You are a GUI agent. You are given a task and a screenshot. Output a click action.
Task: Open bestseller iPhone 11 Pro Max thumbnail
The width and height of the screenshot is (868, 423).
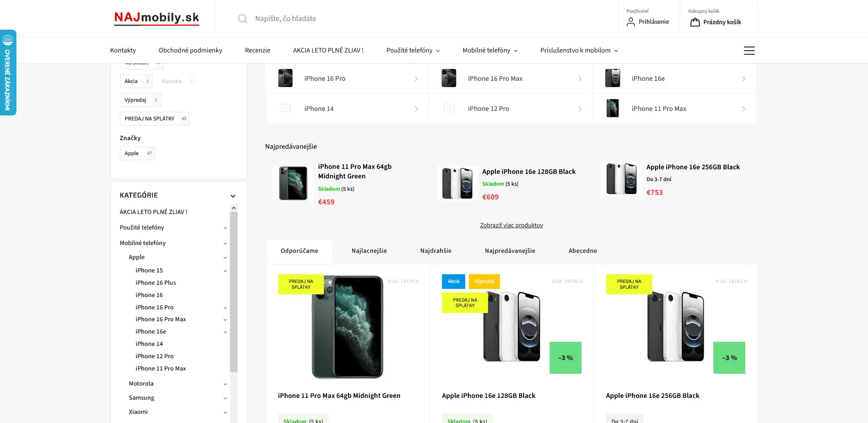click(x=293, y=183)
